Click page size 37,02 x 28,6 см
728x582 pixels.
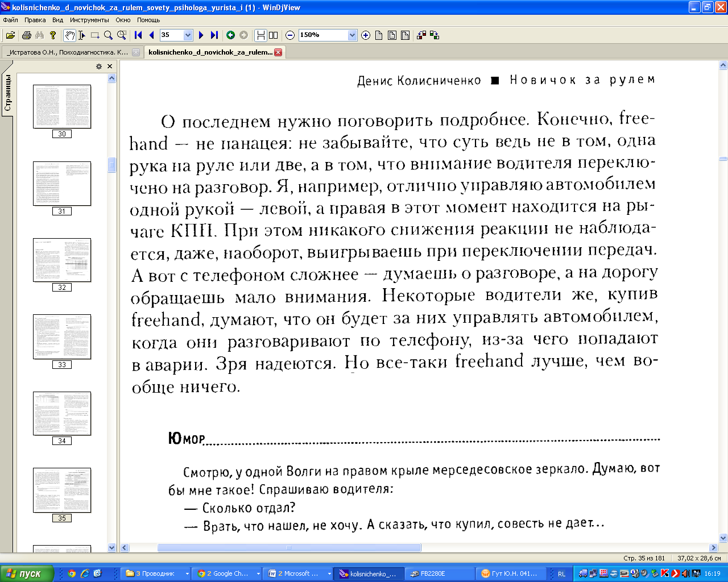699,558
